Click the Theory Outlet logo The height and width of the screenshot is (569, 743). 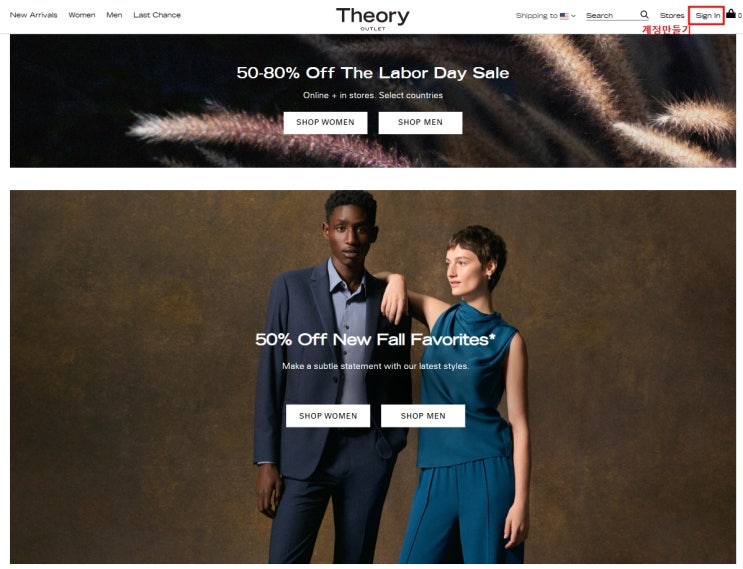pyautogui.click(x=372, y=18)
